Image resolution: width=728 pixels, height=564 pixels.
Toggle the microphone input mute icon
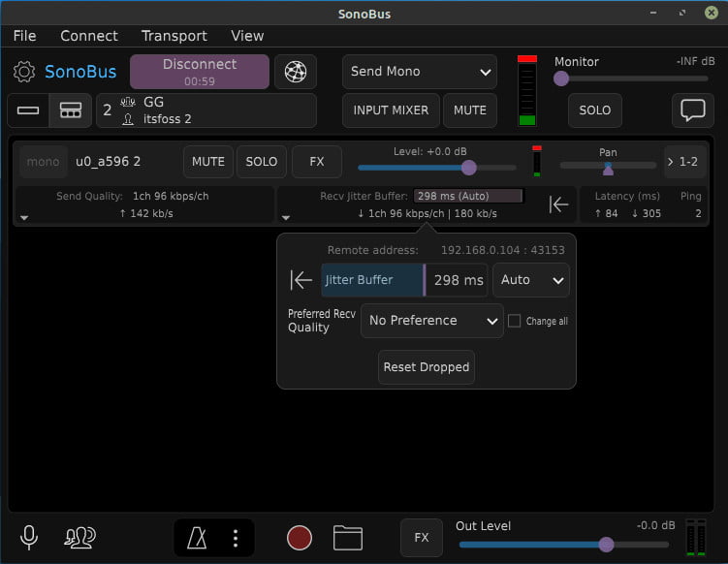point(29,538)
